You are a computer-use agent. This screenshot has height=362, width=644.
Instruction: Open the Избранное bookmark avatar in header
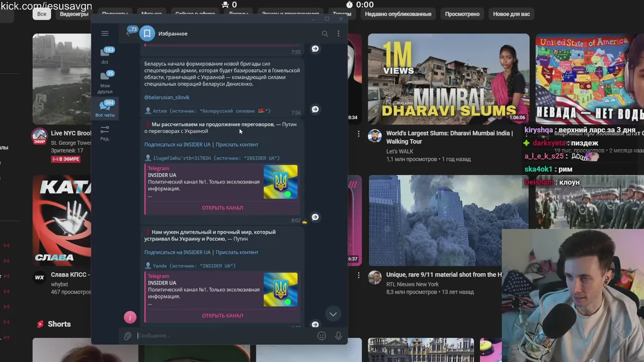[x=147, y=33]
